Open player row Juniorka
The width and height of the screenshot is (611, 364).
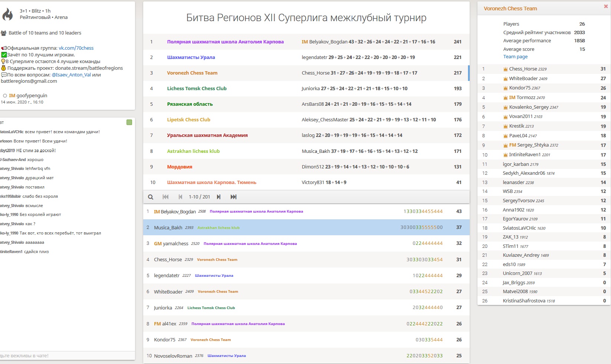tap(306, 308)
